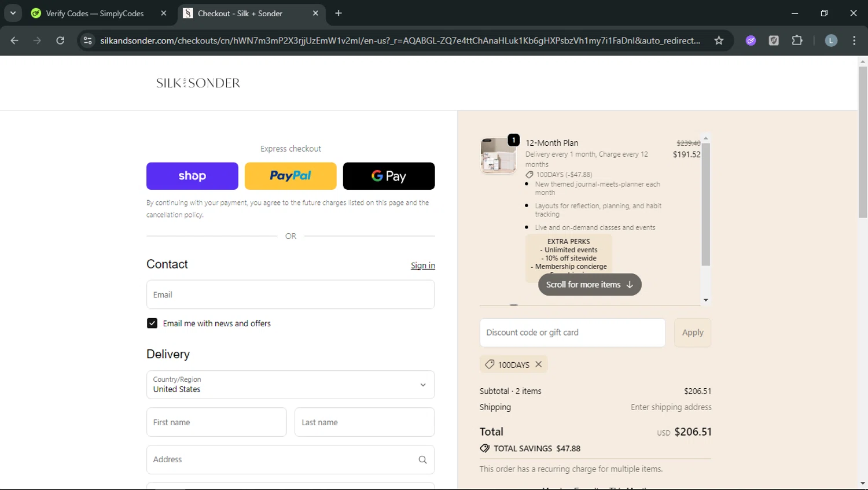Click the page scroll down arrow
Image resolution: width=868 pixels, height=490 pixels.
(863, 484)
